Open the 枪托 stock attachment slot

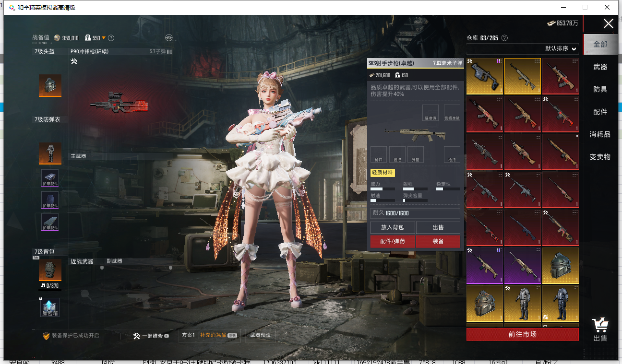452,154
